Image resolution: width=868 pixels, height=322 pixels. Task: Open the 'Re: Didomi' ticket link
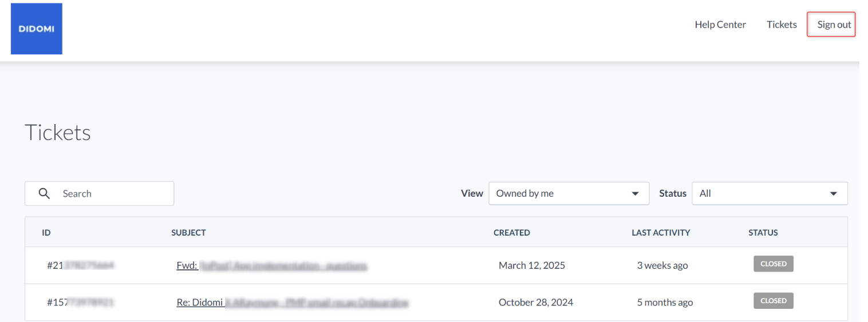(x=293, y=303)
